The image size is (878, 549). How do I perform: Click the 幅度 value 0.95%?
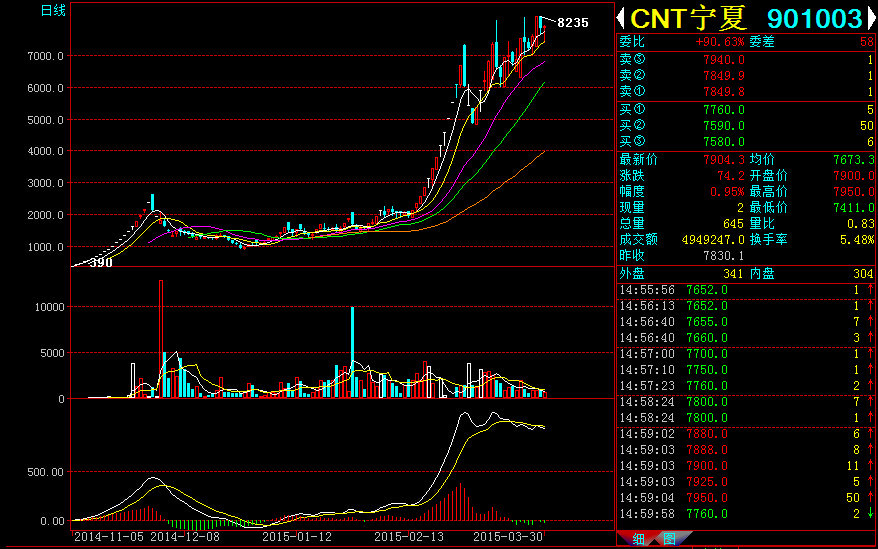(727, 192)
